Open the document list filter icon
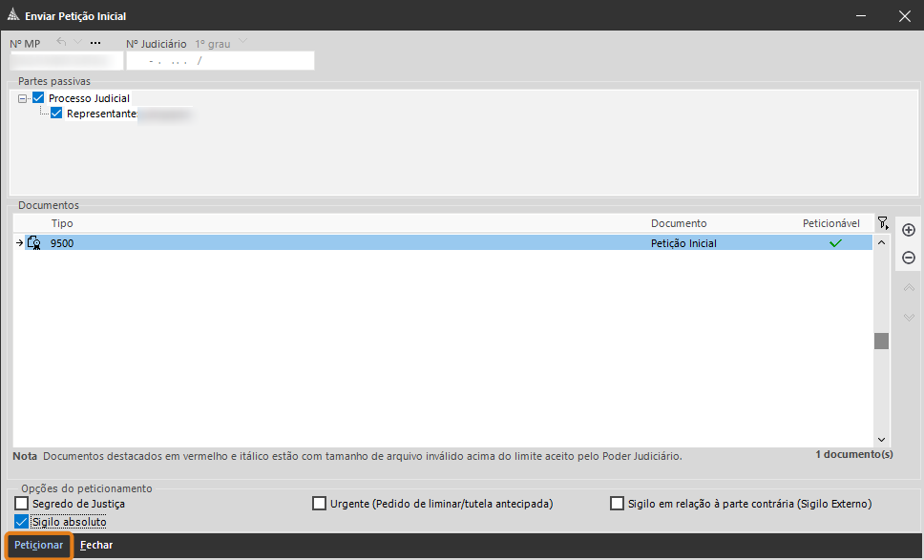The width and height of the screenshot is (924, 560). (882, 223)
